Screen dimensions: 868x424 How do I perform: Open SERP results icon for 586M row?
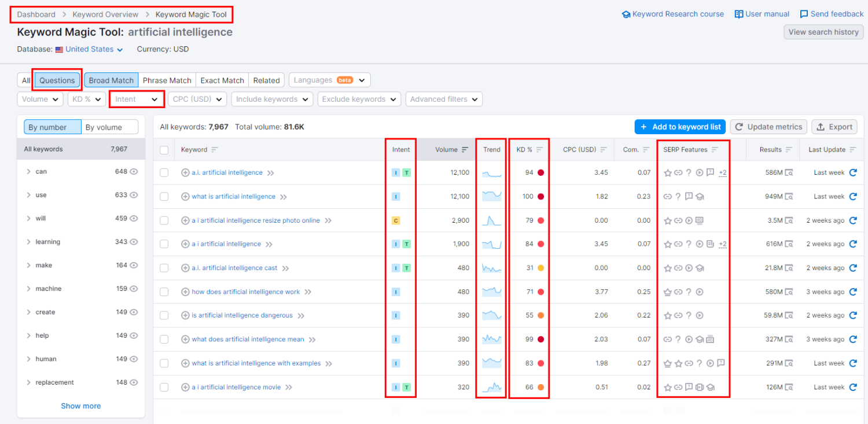(789, 173)
